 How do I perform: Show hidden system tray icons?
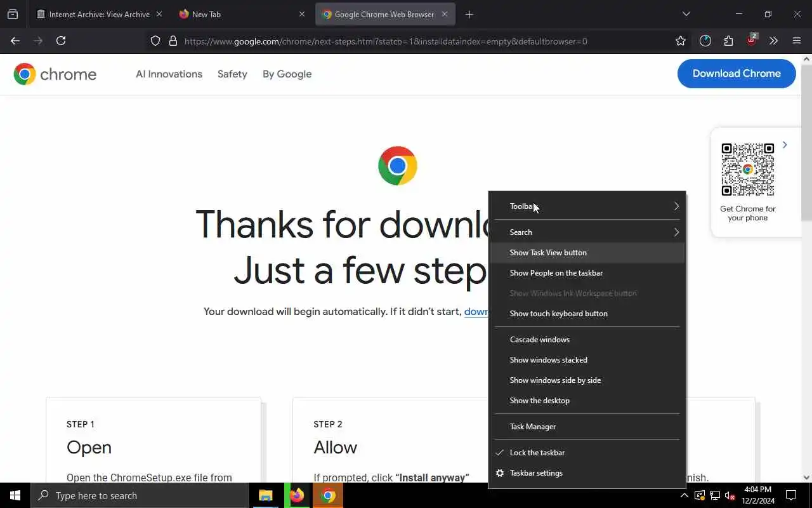[x=684, y=495]
